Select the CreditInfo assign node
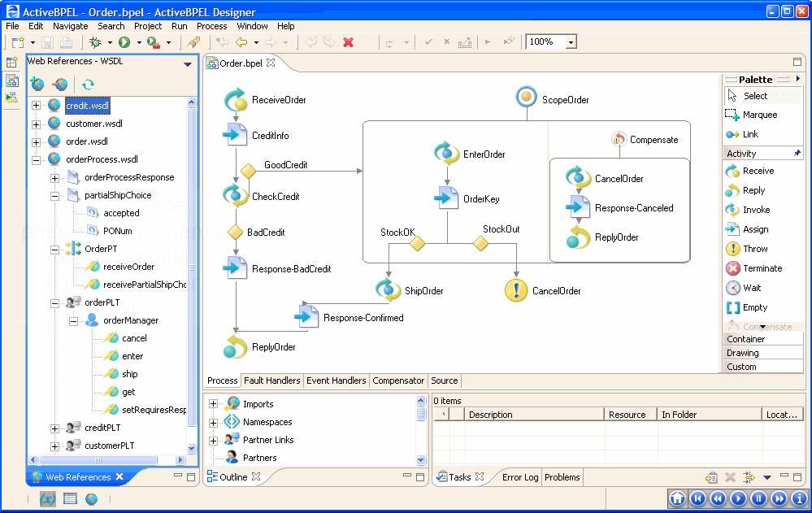The height and width of the screenshot is (513, 812). (x=235, y=135)
